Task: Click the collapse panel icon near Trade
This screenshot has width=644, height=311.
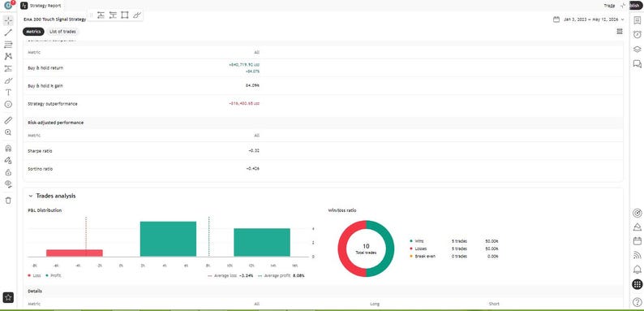Action: (x=623, y=6)
